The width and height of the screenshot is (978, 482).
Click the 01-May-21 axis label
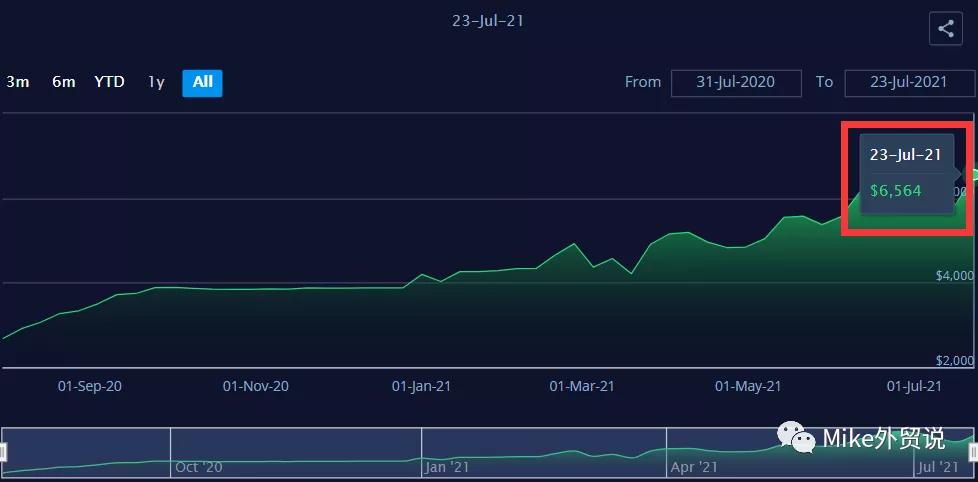click(748, 387)
